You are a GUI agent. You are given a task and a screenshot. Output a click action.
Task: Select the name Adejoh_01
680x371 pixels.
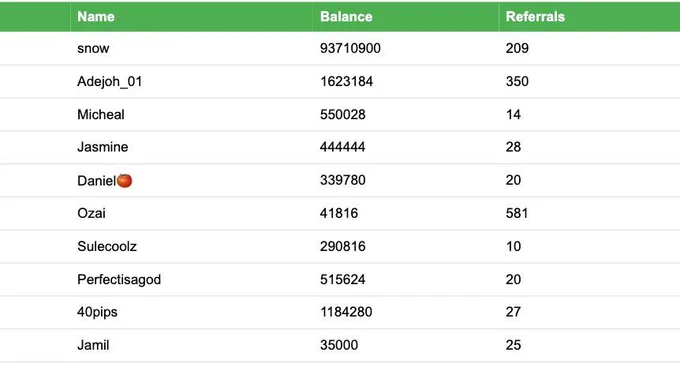(110, 82)
